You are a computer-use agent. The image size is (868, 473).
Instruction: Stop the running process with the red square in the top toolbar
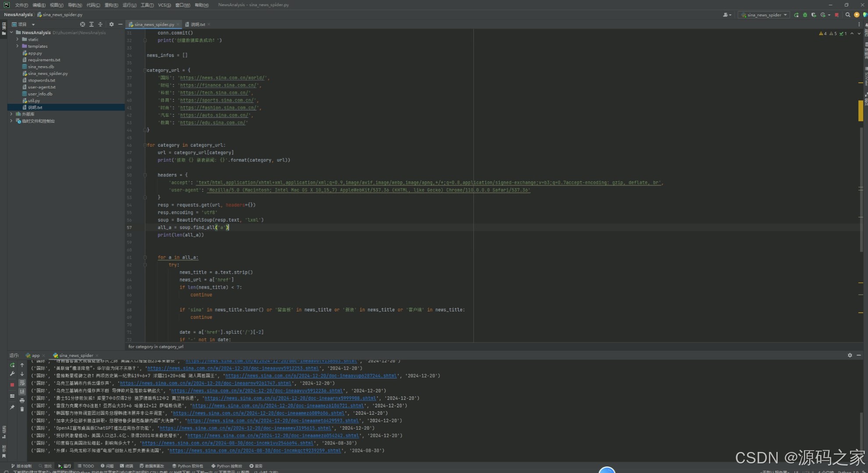[x=837, y=15]
